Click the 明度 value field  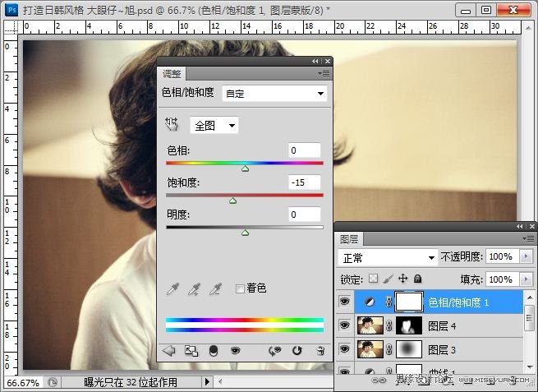click(305, 214)
